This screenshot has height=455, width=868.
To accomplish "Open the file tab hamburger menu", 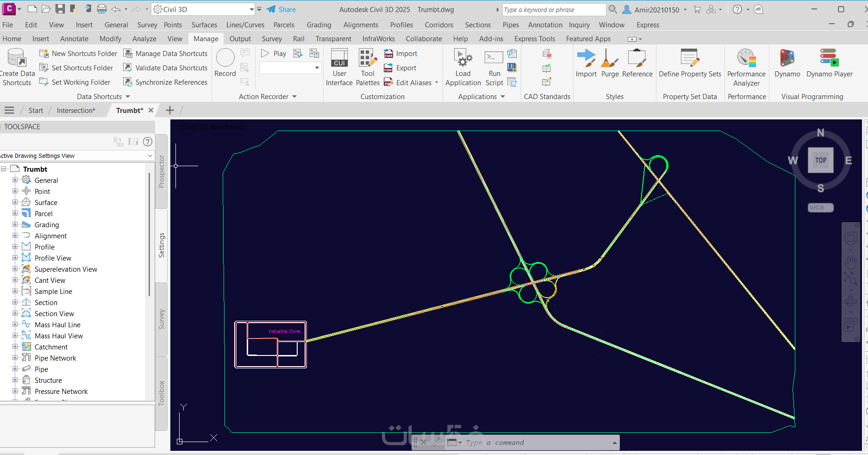I will 9,110.
